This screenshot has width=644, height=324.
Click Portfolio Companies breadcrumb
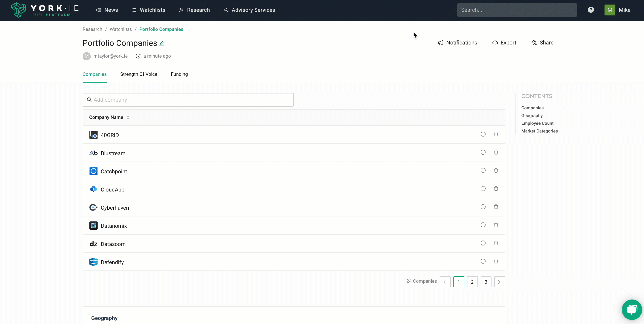pos(161,29)
